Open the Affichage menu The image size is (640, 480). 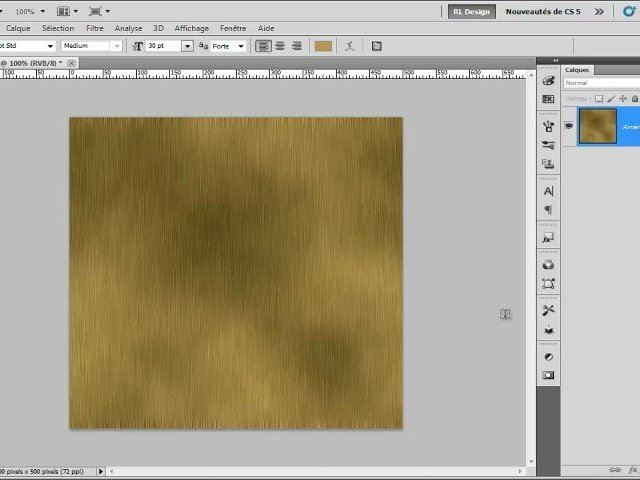click(x=191, y=28)
